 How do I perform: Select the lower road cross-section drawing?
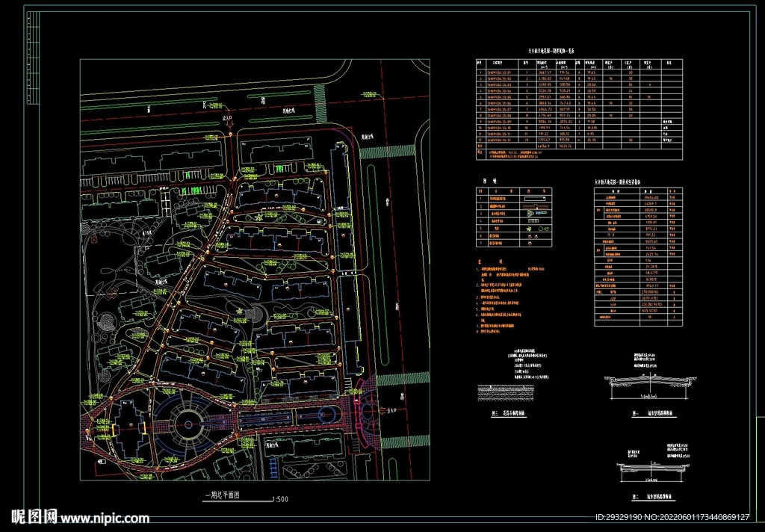pyautogui.click(x=650, y=468)
